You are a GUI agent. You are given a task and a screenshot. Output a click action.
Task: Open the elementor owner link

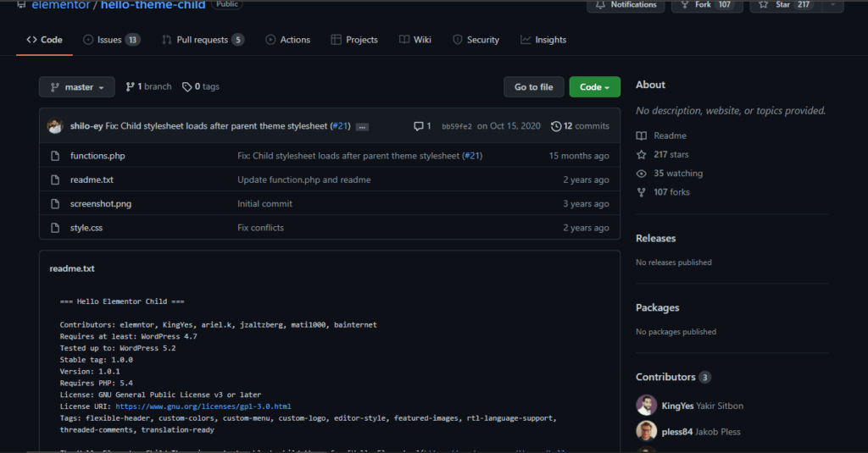[x=60, y=5]
